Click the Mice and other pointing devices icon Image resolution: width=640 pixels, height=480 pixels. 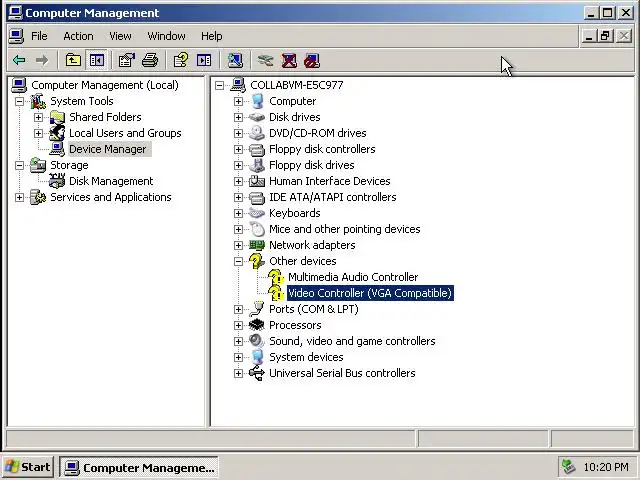click(257, 229)
